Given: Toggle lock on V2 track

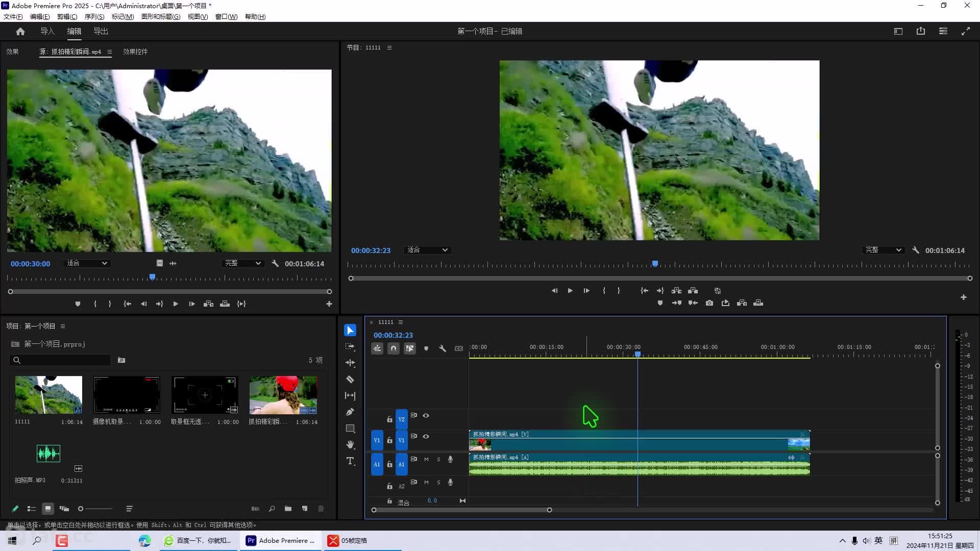Looking at the screenshot, I should click(x=389, y=419).
